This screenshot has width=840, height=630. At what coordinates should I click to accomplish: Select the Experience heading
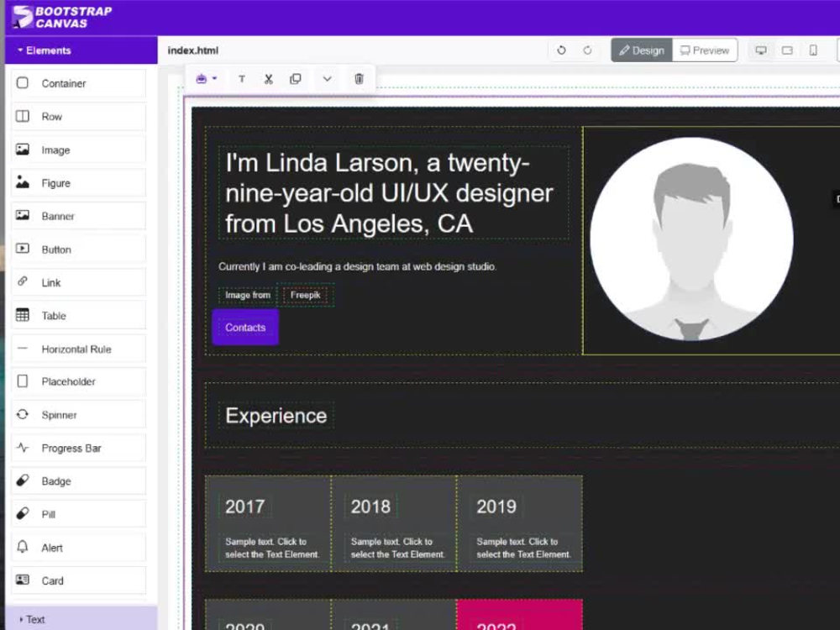pyautogui.click(x=276, y=416)
